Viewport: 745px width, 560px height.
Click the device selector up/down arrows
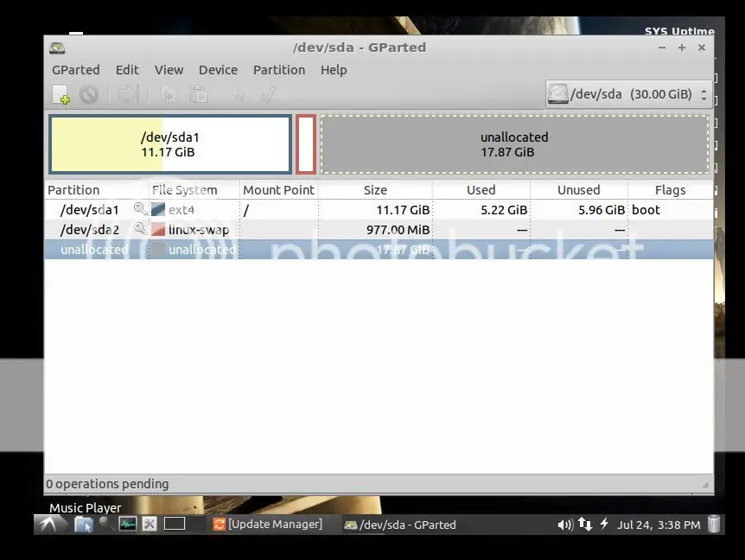(704, 94)
